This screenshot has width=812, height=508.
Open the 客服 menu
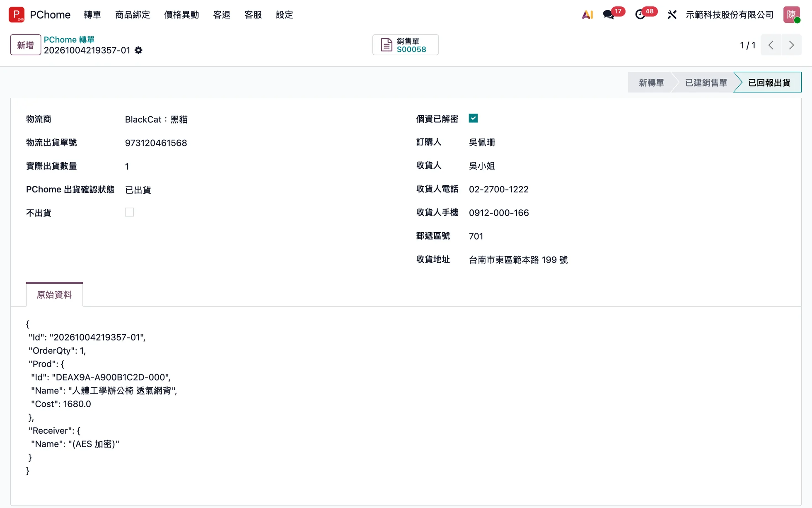[253, 15]
